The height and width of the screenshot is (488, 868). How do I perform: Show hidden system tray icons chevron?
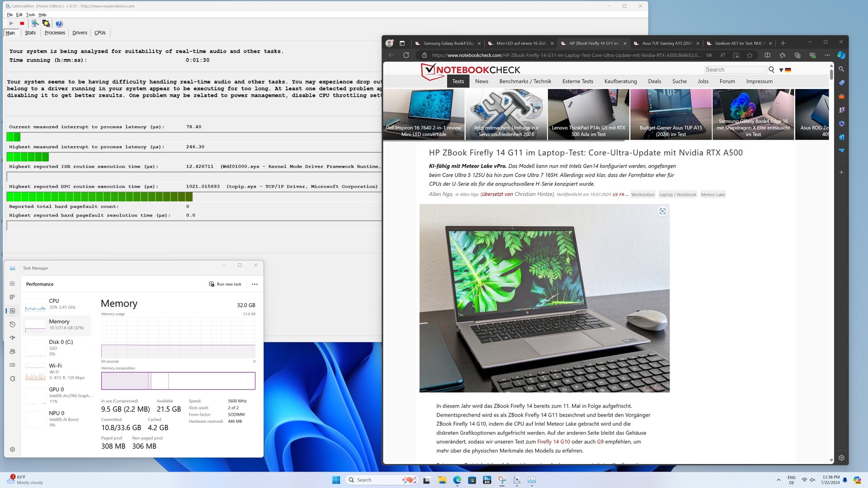[778, 480]
